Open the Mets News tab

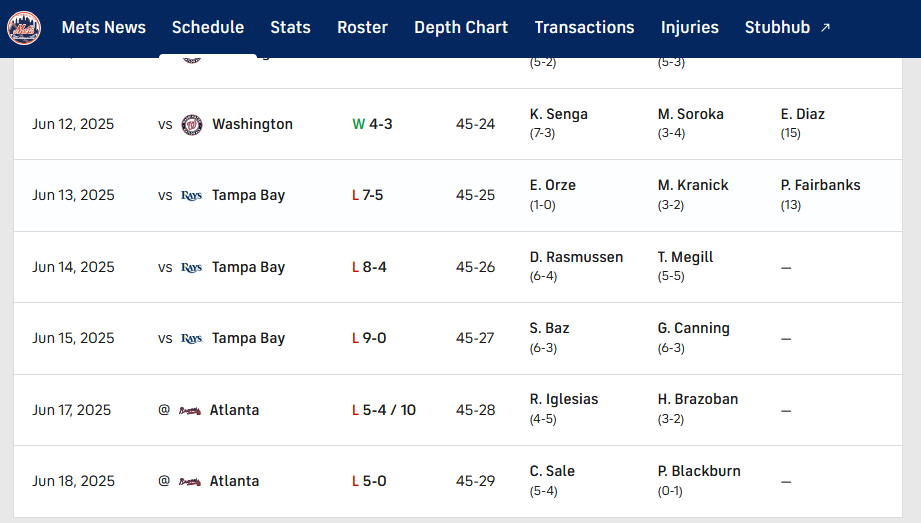point(104,28)
